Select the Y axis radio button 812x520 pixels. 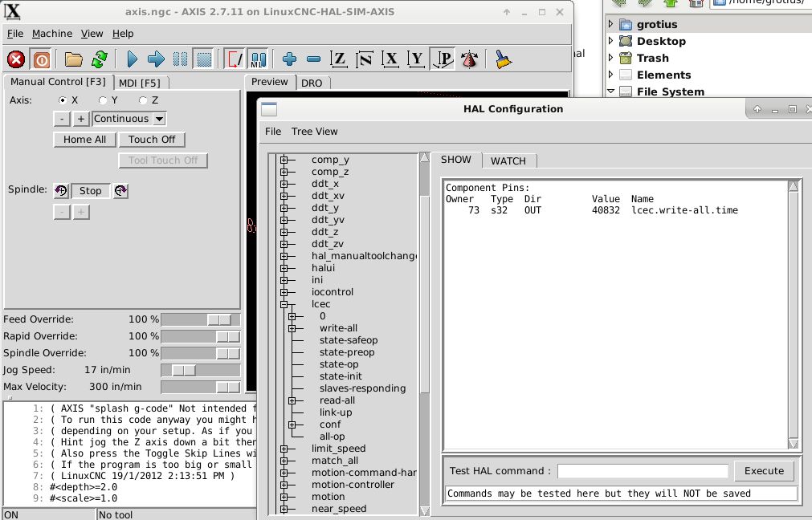coord(103,100)
